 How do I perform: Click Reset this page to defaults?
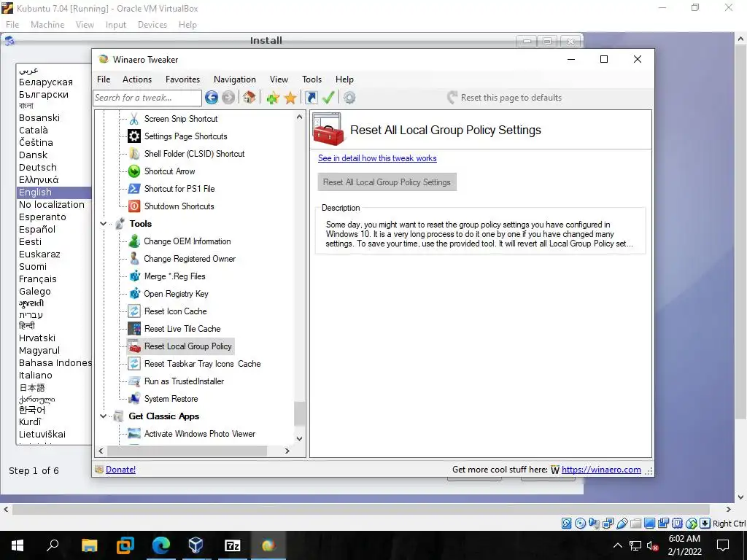tap(505, 98)
